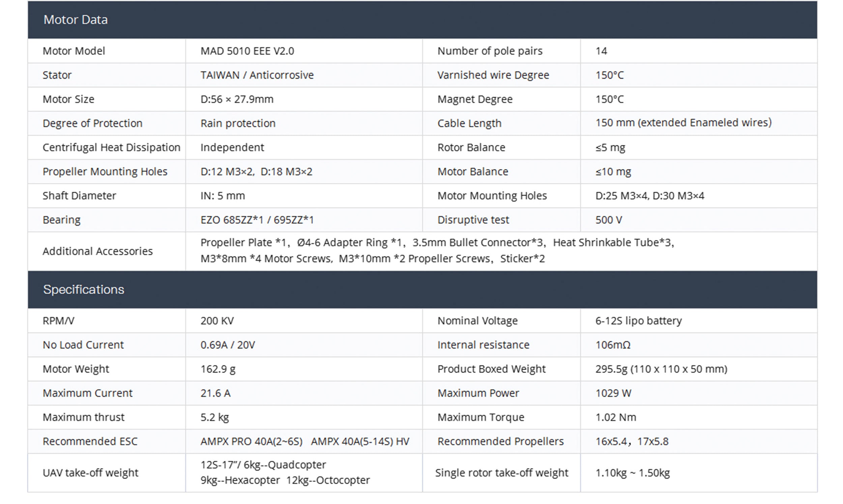The width and height of the screenshot is (843, 504).
Task: Select the Maximum Power 1029 W value
Action: coord(613,393)
